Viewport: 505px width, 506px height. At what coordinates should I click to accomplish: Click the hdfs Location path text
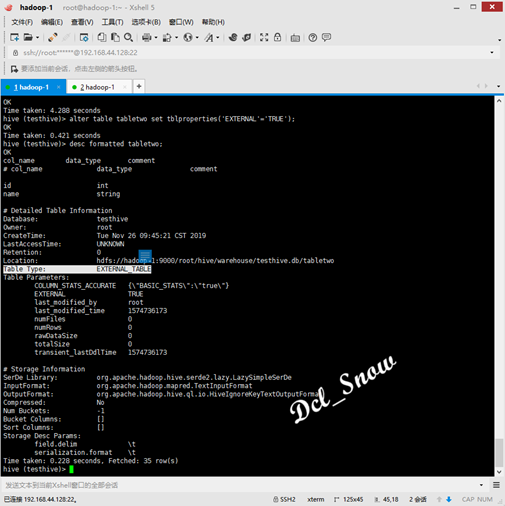click(215, 261)
